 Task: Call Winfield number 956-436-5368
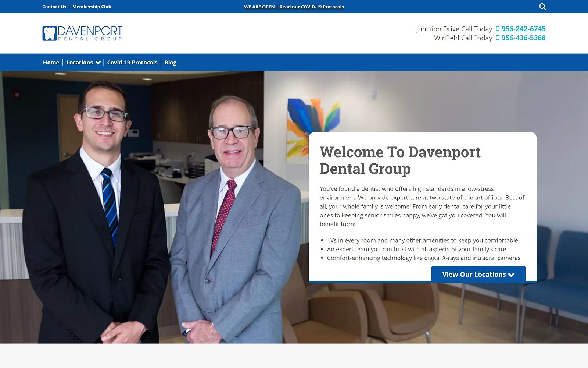click(x=523, y=38)
